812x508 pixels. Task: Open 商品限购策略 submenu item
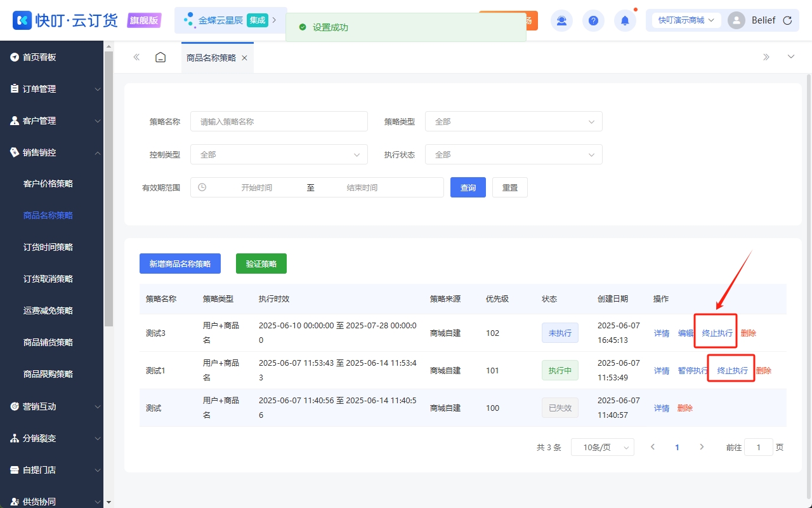click(x=48, y=374)
